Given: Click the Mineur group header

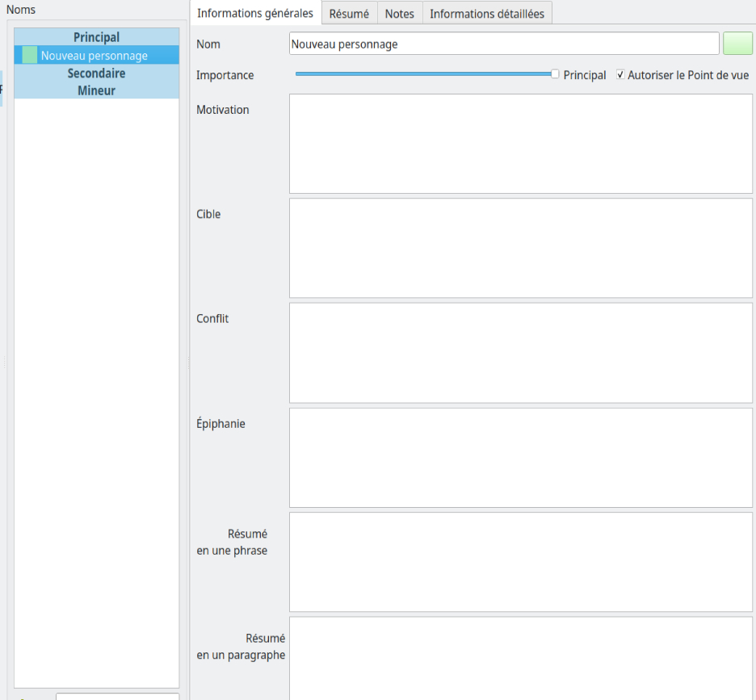Looking at the screenshot, I should [96, 90].
